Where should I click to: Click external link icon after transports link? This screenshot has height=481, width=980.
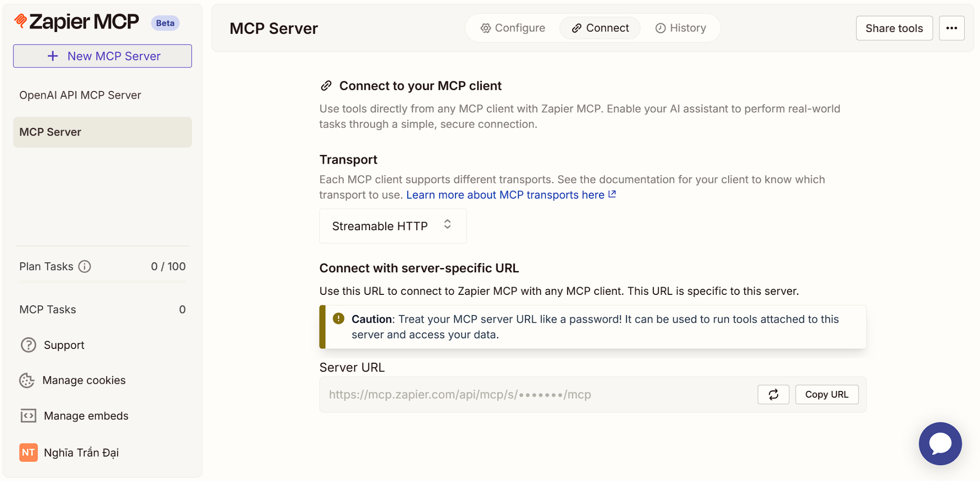pyautogui.click(x=612, y=194)
